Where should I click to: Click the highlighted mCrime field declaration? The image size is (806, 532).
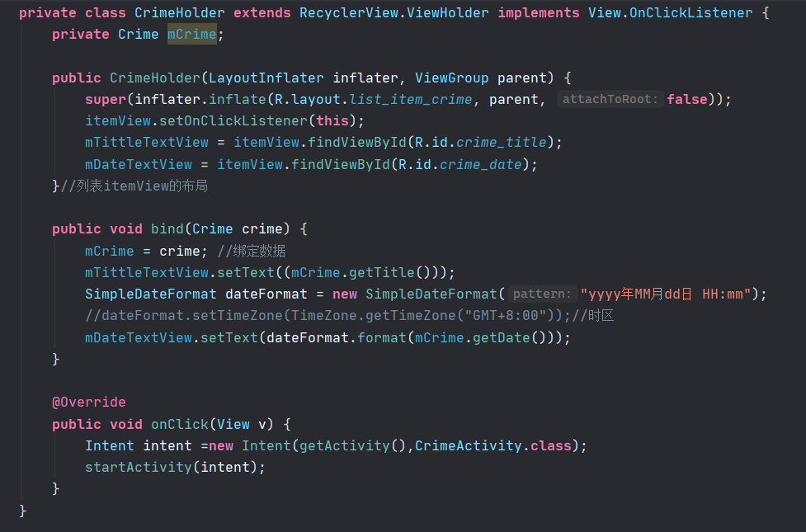pyautogui.click(x=191, y=35)
